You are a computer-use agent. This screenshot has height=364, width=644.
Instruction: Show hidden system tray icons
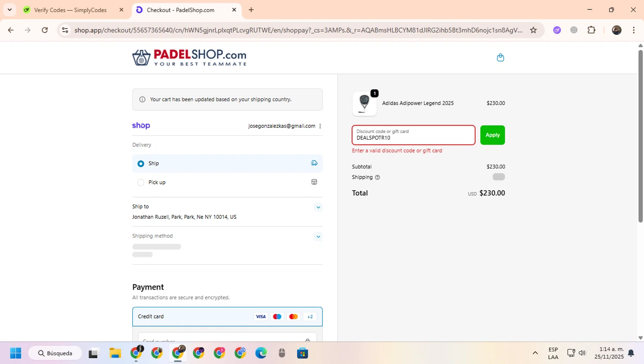[x=535, y=353]
